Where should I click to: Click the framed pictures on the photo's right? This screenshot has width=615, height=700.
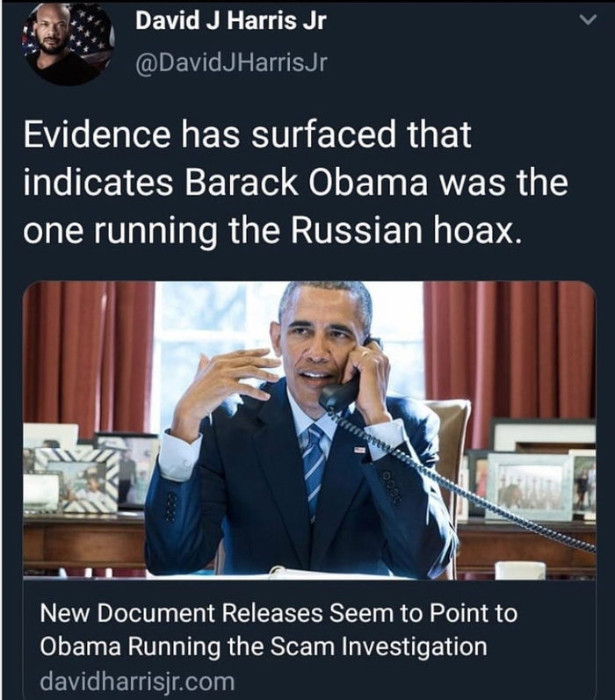pos(532,479)
